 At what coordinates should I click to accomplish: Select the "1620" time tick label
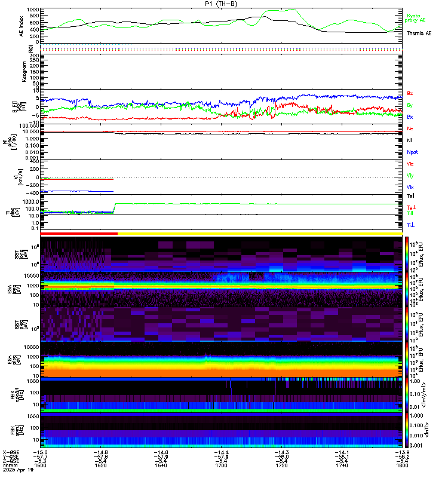click(100, 465)
